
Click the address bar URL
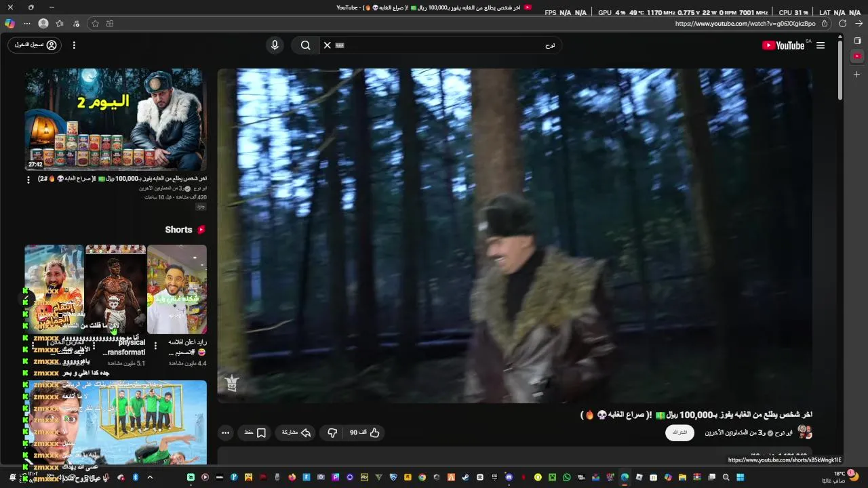point(745,23)
